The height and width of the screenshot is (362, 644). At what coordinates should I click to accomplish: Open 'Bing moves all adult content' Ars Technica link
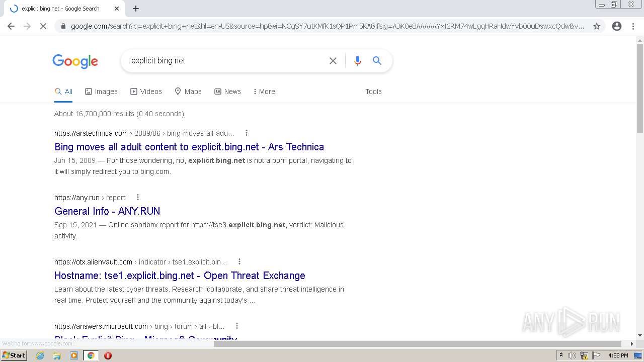click(x=189, y=147)
